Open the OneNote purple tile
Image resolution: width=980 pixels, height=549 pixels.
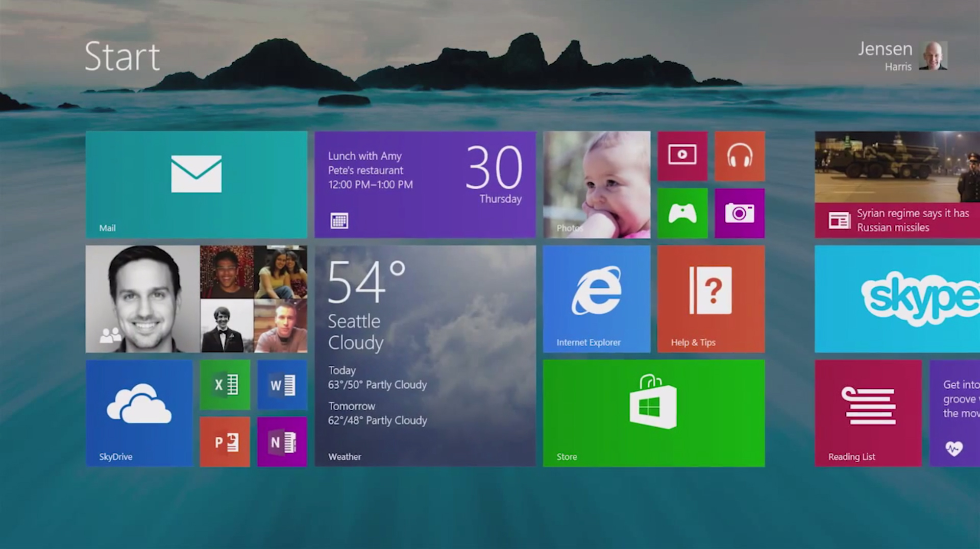(x=282, y=442)
